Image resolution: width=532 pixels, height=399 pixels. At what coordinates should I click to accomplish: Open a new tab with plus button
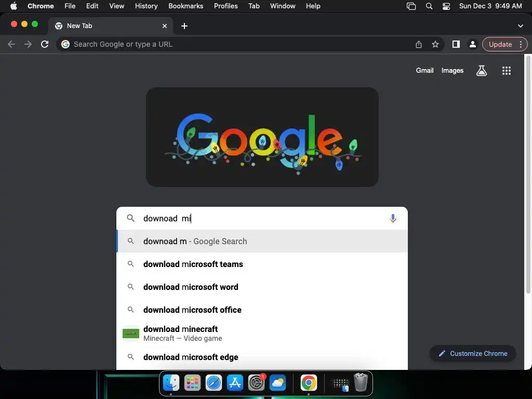point(184,26)
